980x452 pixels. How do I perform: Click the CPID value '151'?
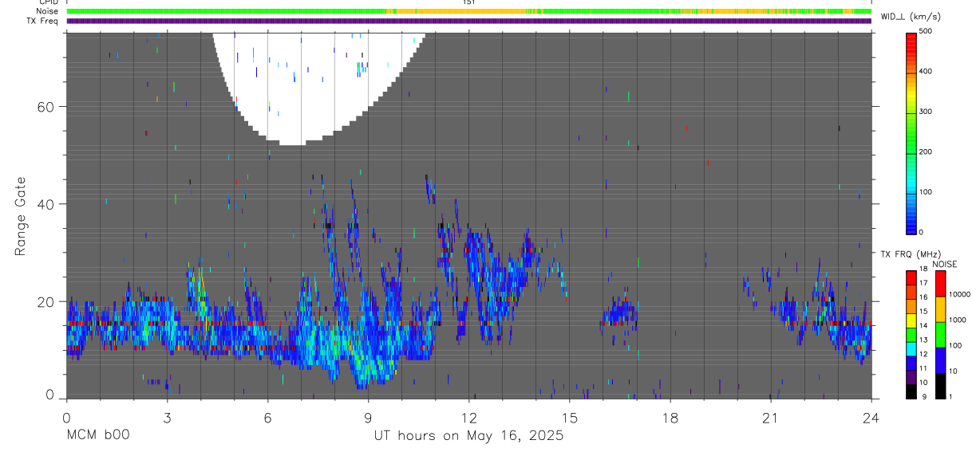pos(469,2)
